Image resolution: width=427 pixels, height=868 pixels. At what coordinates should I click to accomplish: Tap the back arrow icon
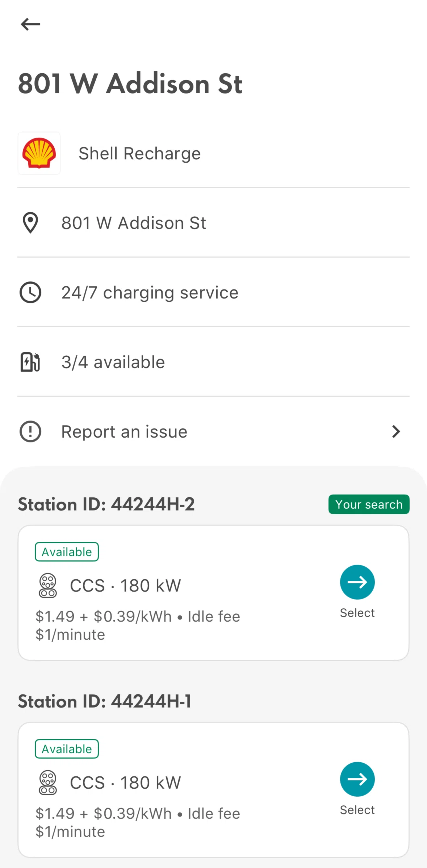click(x=30, y=24)
